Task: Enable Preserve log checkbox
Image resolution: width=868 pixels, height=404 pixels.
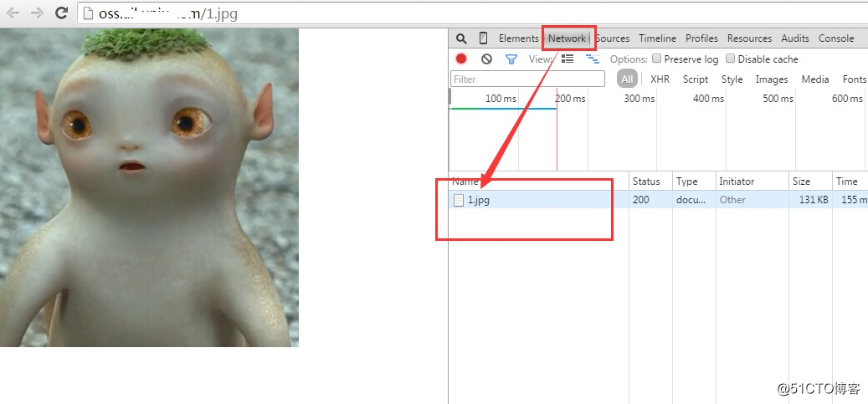Action: point(656,59)
